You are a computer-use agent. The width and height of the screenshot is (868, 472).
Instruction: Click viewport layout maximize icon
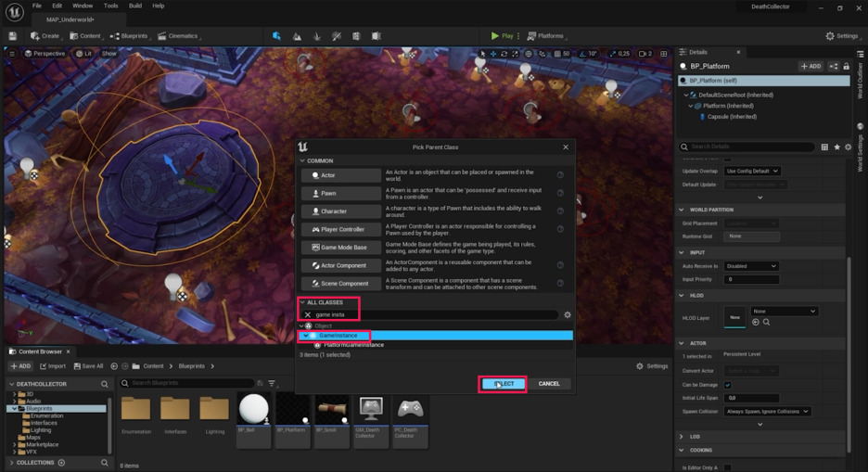point(664,54)
